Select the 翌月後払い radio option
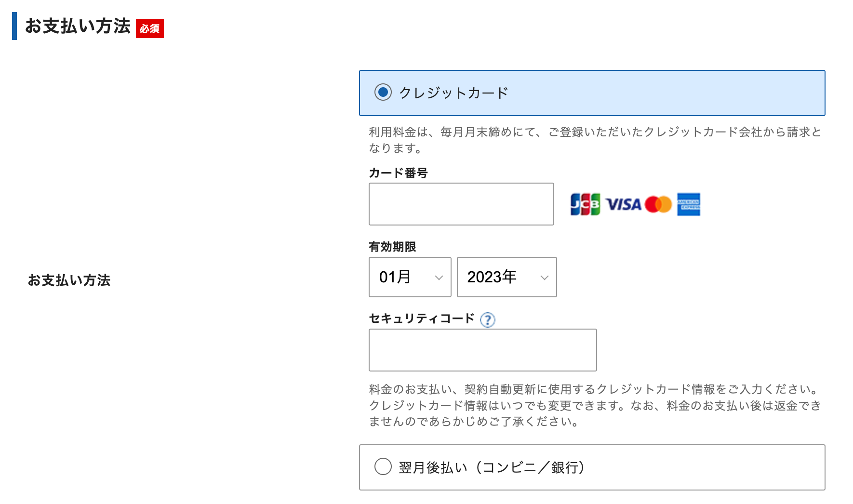Screen dimensions: 853x504 [383, 466]
